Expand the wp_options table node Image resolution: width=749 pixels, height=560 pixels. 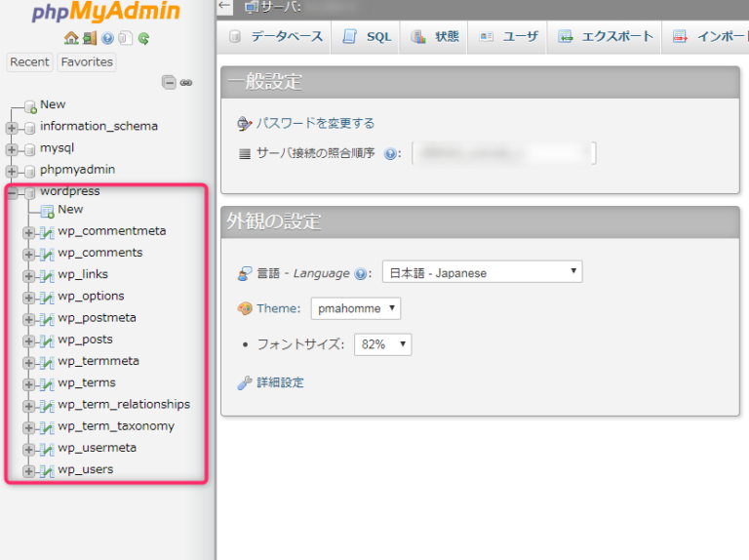[x=29, y=297]
